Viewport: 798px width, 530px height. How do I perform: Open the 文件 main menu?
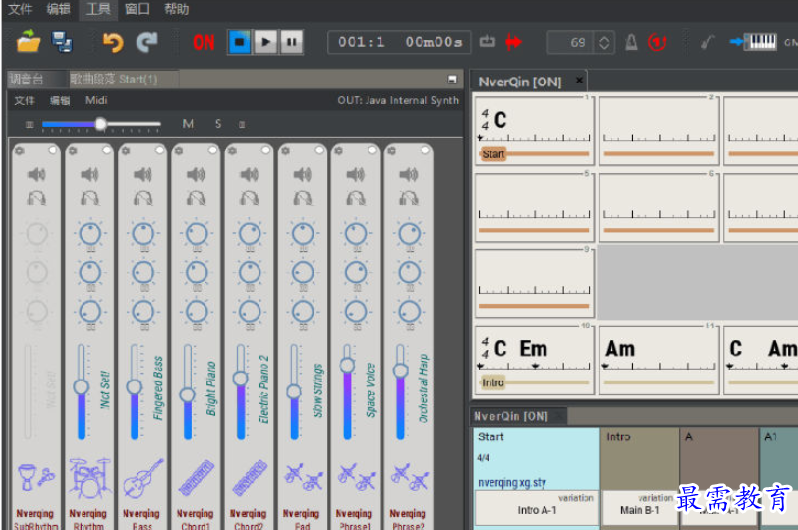(20, 9)
